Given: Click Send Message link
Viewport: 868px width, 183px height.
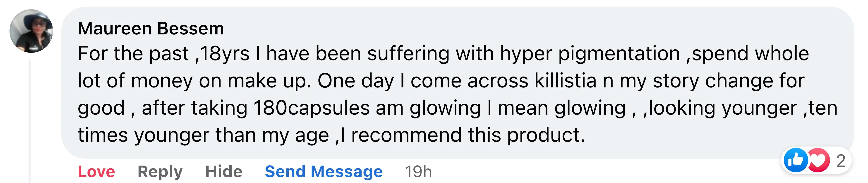Looking at the screenshot, I should coord(324,171).
